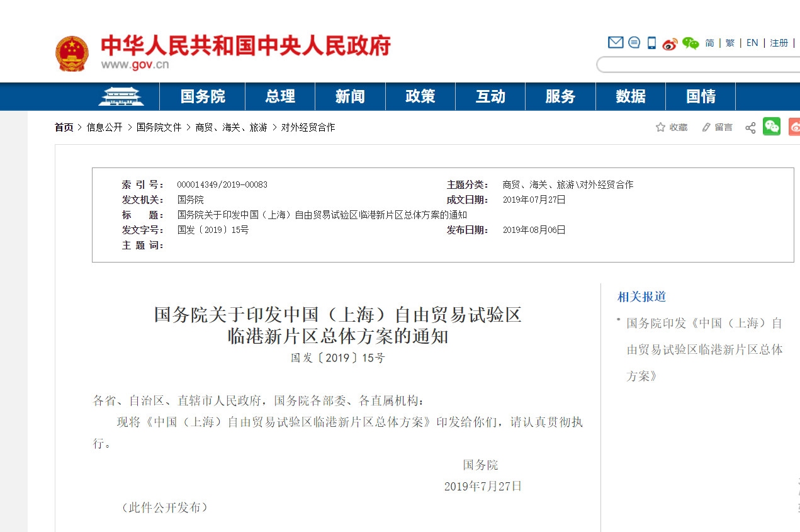
Task: Click the national emblem logo
Action: point(72,54)
